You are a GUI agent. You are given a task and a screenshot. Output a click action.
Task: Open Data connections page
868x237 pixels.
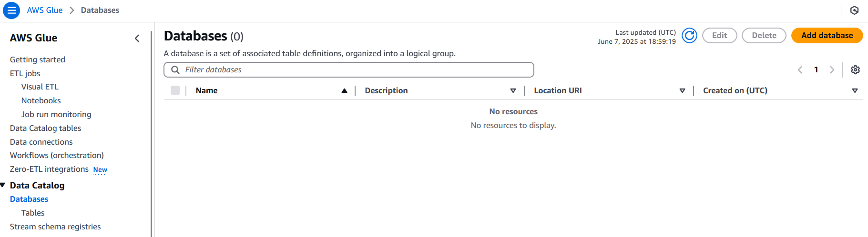[41, 142]
